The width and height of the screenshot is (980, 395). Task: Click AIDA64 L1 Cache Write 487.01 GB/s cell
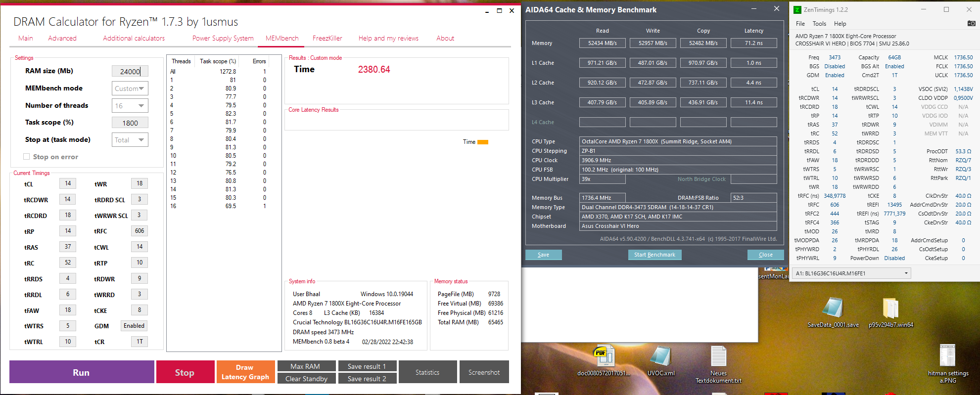coord(653,63)
